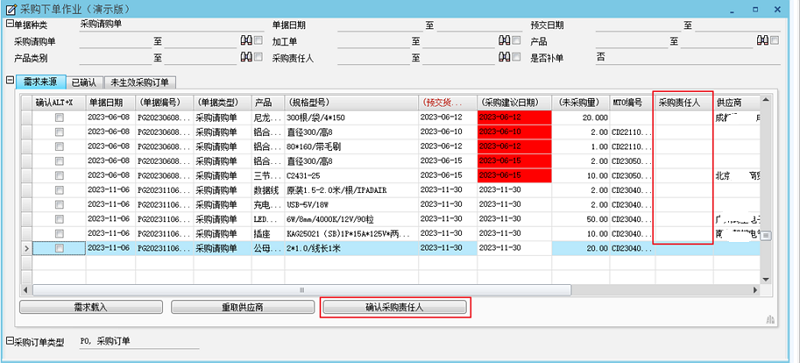The image size is (800, 363).
Task: Check the confirm box for the 80*160/带毛刷 row
Action: [59, 147]
